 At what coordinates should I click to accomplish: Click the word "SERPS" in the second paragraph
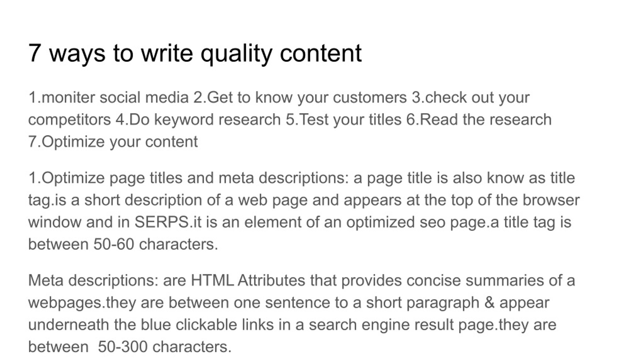tap(162, 222)
